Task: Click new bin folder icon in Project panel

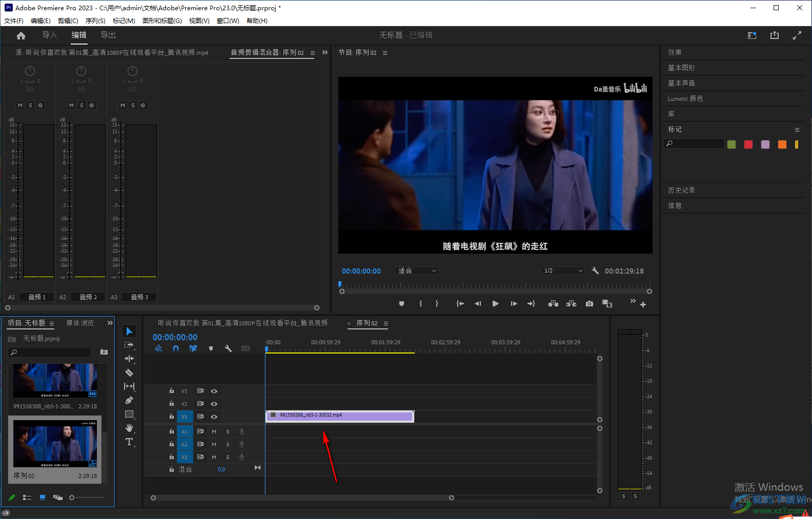Action: (104, 352)
